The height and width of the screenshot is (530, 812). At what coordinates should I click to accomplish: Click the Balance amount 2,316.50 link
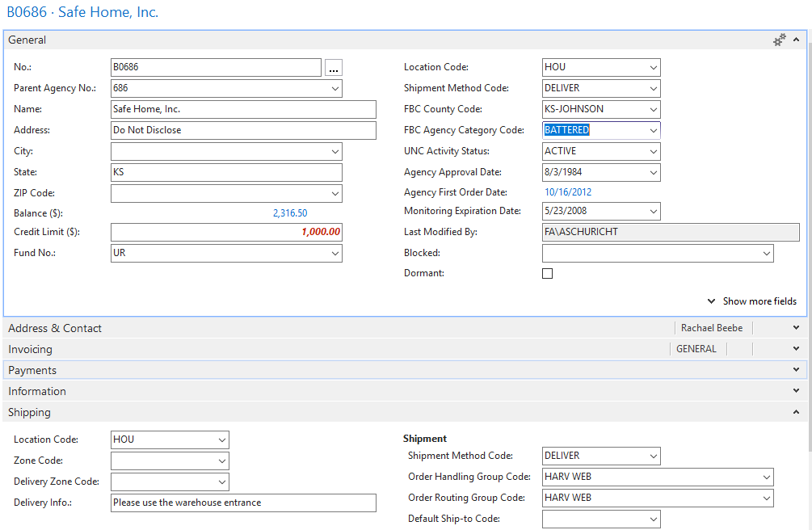pos(290,213)
